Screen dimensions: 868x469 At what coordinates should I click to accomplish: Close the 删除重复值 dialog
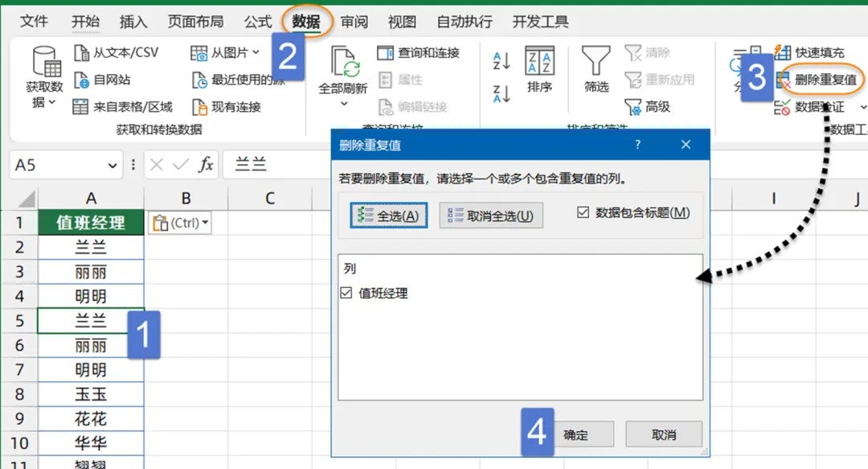686,145
